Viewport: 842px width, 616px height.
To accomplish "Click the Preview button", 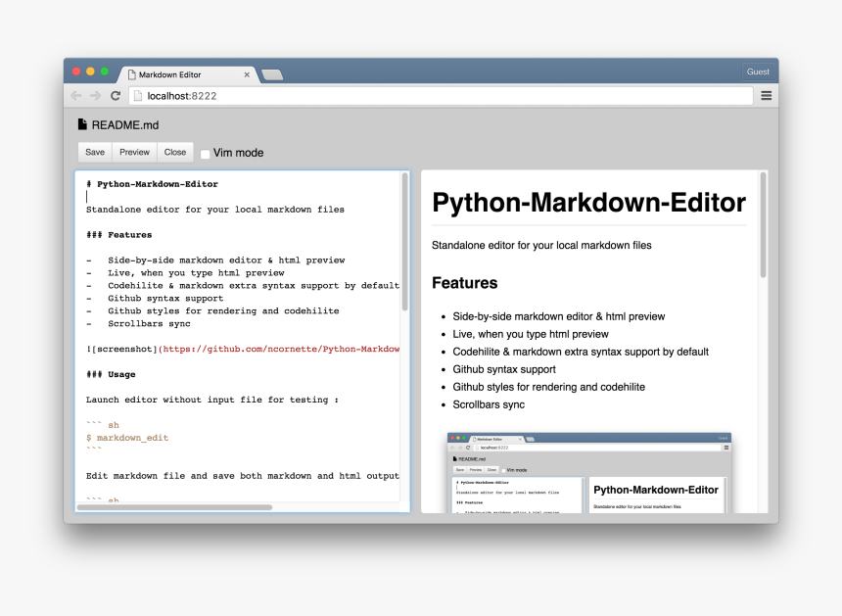I will coord(134,152).
